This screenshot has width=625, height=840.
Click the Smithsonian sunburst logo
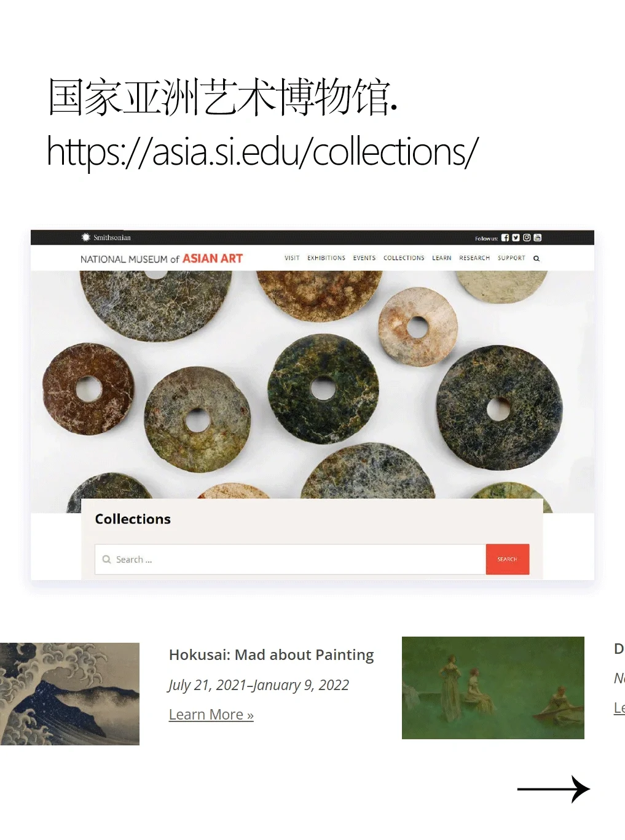86,237
